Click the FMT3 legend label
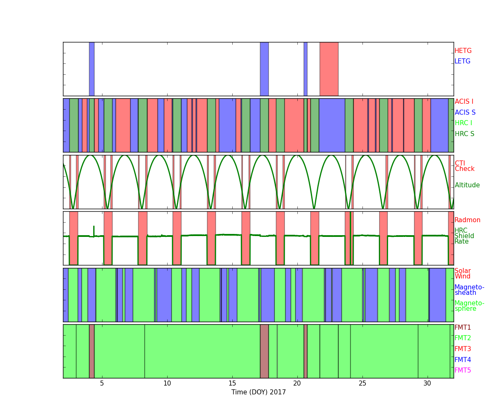504x420 pixels. coord(463,349)
